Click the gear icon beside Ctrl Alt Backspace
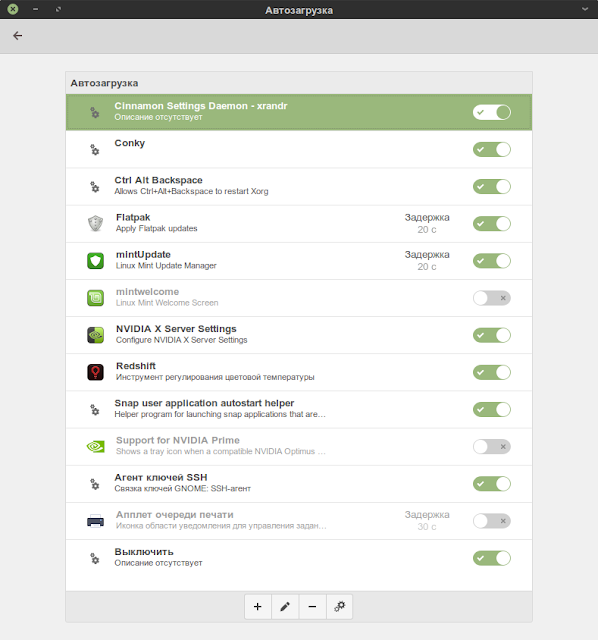The height and width of the screenshot is (640, 598). point(95,187)
